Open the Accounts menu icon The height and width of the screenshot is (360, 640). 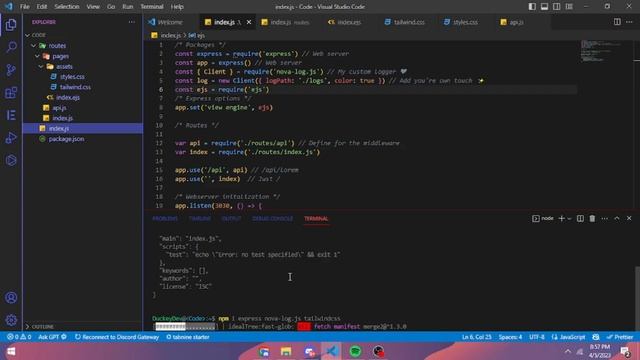11,298
